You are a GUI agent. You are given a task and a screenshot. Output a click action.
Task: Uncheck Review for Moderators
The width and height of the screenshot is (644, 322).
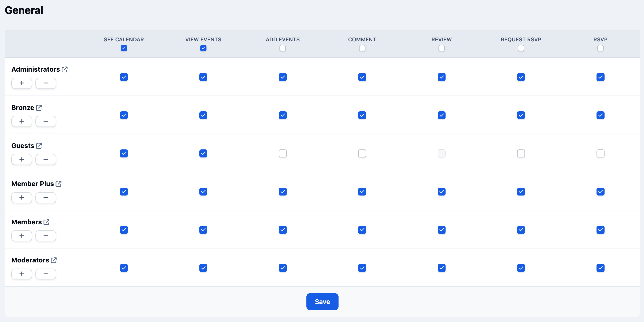click(442, 268)
